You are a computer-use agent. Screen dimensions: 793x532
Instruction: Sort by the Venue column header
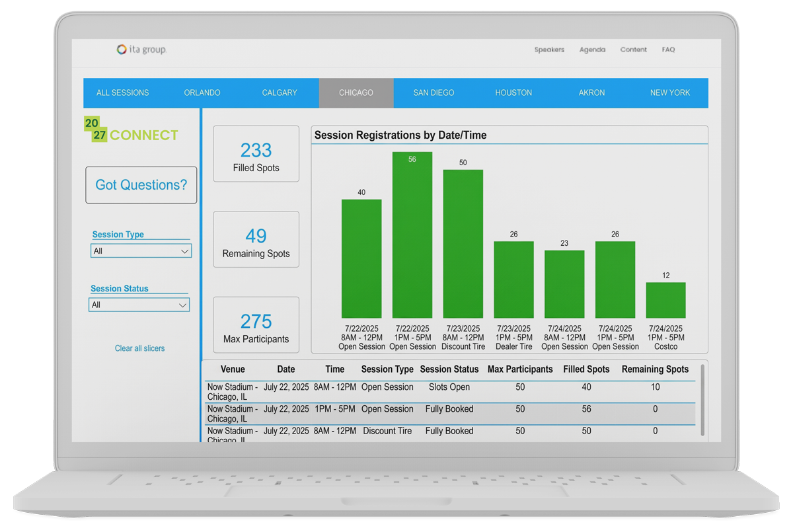pyautogui.click(x=233, y=369)
